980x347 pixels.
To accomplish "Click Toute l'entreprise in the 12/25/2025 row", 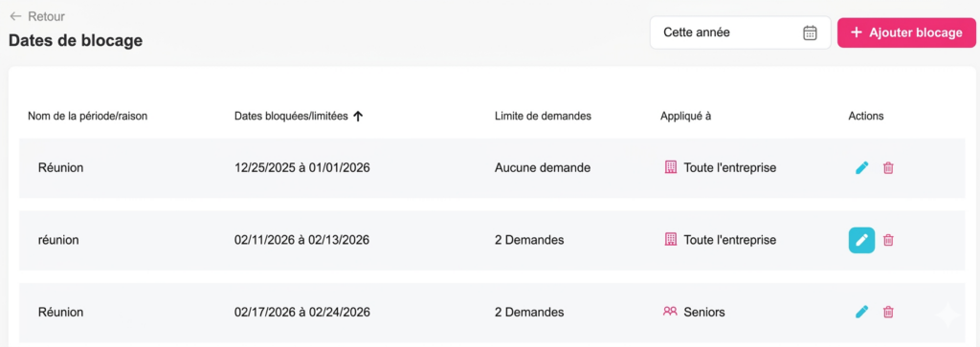I will point(730,168).
